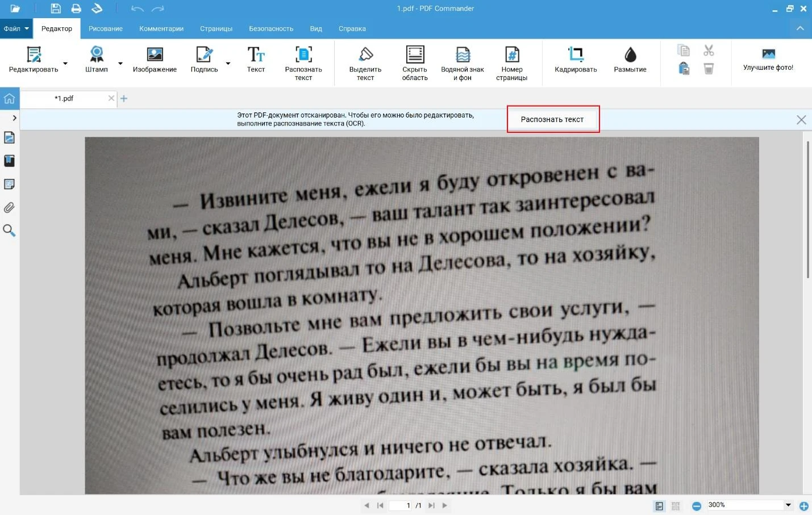Go to the next page arrow
This screenshot has width=812, height=515.
point(444,505)
